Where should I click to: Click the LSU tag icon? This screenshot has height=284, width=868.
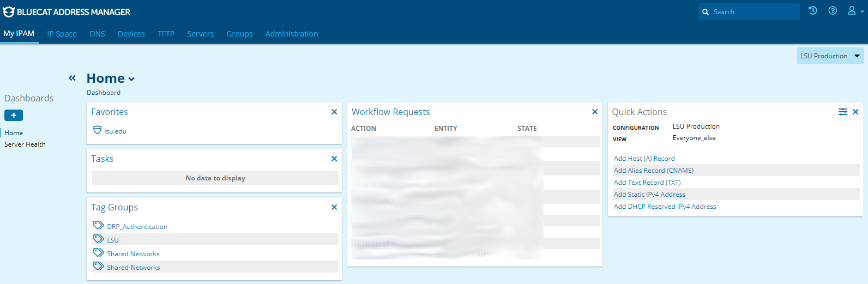pyautogui.click(x=98, y=239)
